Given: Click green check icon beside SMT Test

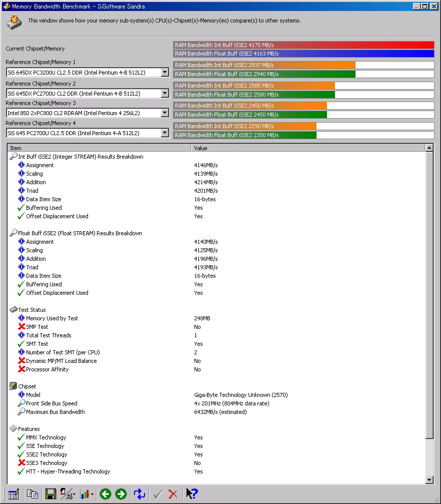Looking at the screenshot, I should pos(21,344).
